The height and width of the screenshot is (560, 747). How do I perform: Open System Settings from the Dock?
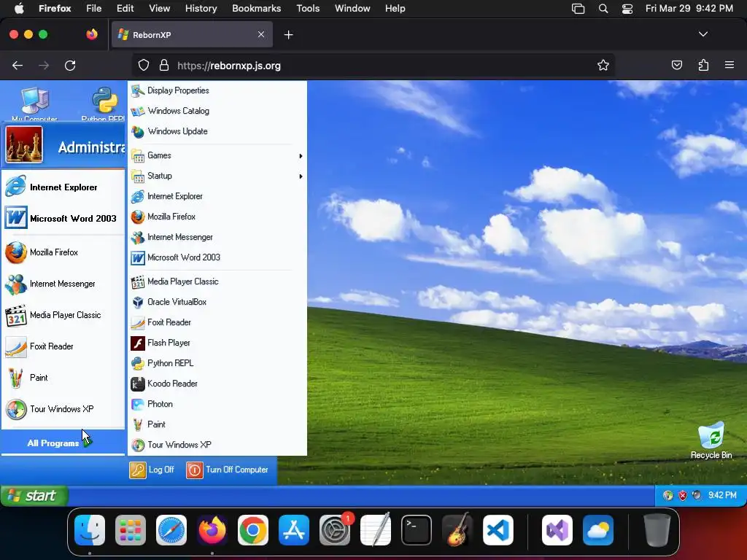[335, 530]
